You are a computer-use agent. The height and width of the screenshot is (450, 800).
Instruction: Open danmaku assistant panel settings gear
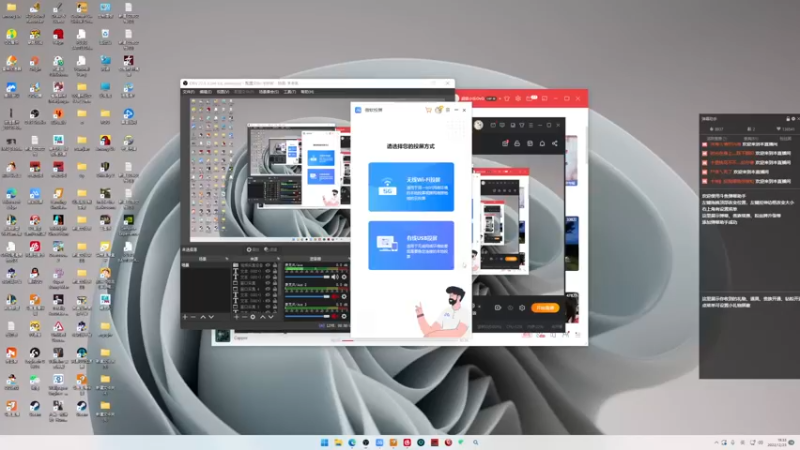tap(793, 118)
